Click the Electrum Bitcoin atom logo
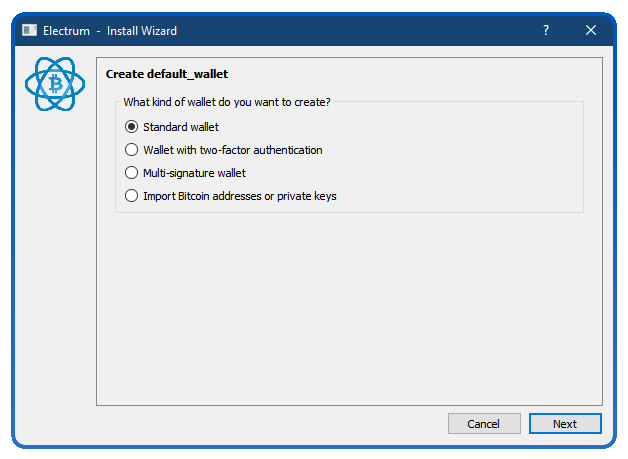 pyautogui.click(x=55, y=84)
